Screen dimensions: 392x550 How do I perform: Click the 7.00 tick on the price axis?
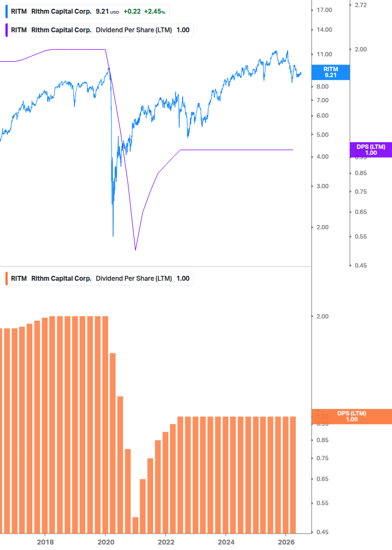pos(322,100)
